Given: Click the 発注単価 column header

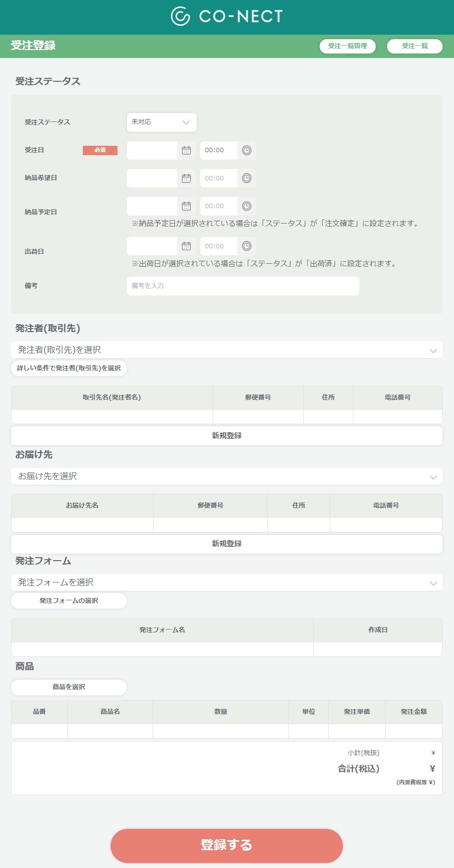Looking at the screenshot, I should pos(357,712).
